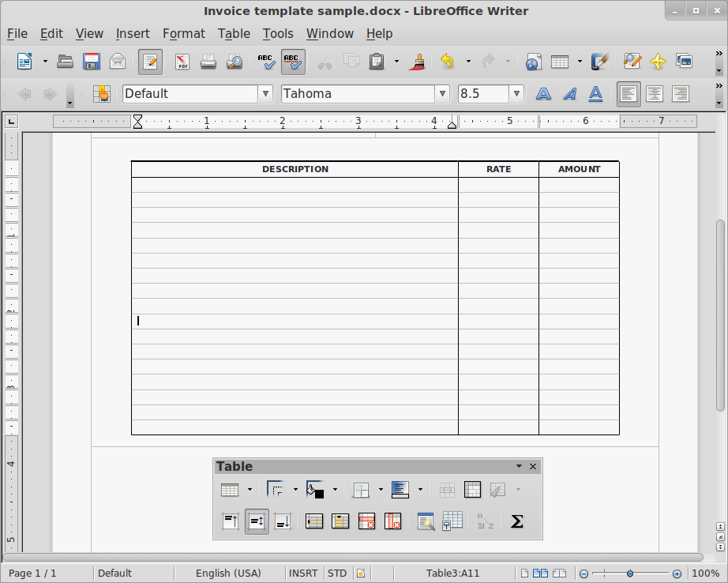Send document as e-mail via envelope icon
This screenshot has height=583, width=728.
click(118, 62)
